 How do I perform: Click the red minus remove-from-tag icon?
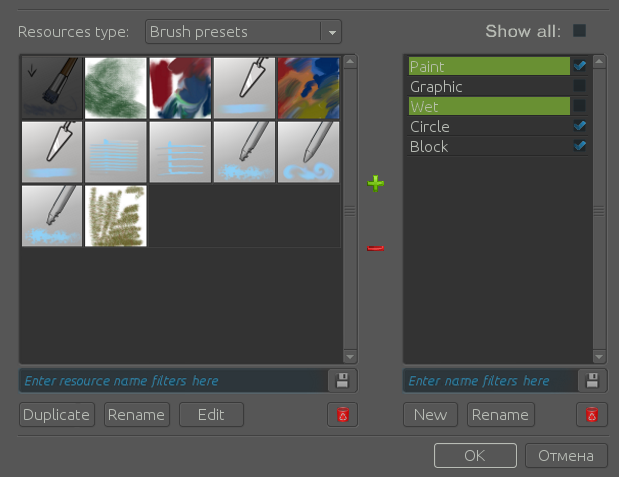(x=376, y=248)
